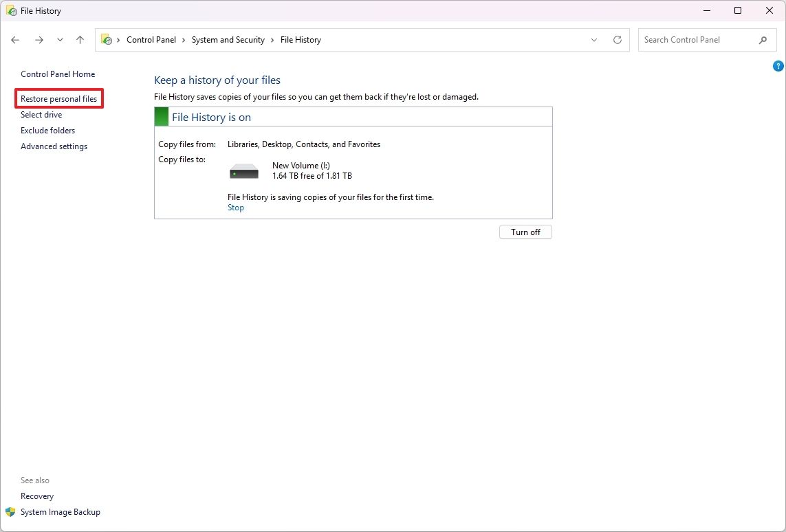Open Restore personal files

58,98
